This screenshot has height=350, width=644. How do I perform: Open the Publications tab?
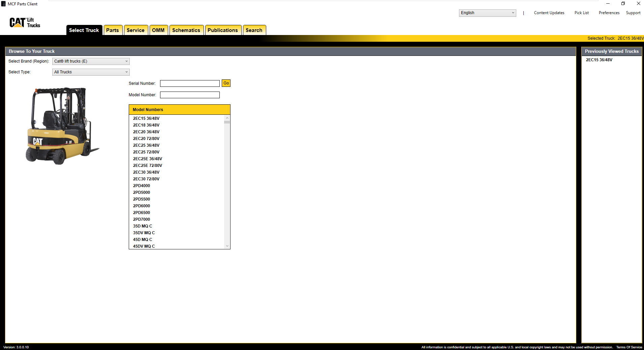(x=223, y=30)
